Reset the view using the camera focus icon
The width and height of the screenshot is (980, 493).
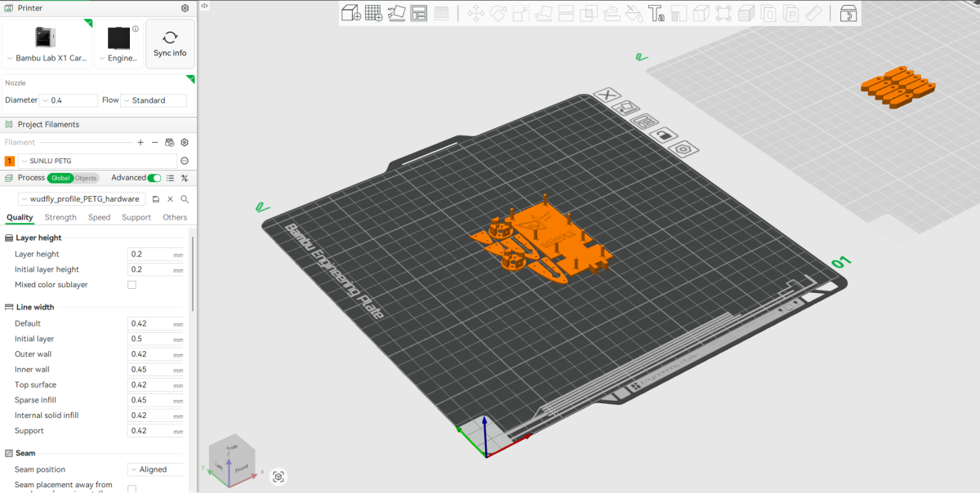click(278, 477)
